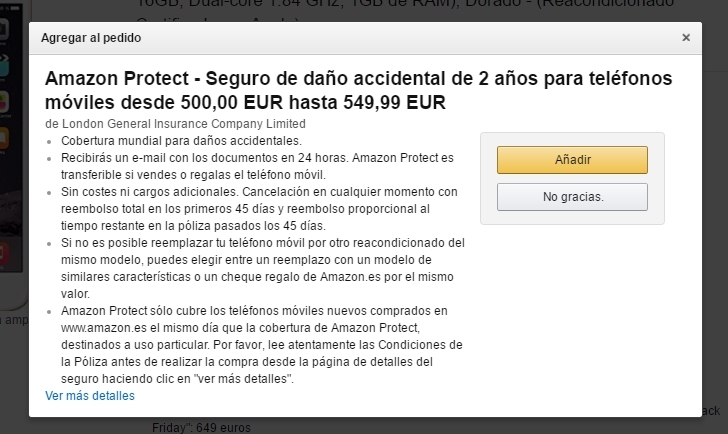Click the Recibirás un e-mail bullet text
The width and height of the screenshot is (728, 434).
[x=258, y=158]
